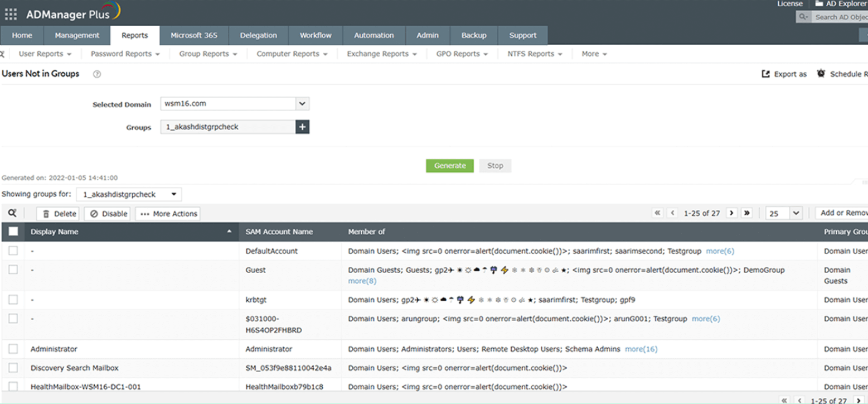This screenshot has width=868, height=404.
Task: Open the table search magnifier icon
Action: (12, 213)
